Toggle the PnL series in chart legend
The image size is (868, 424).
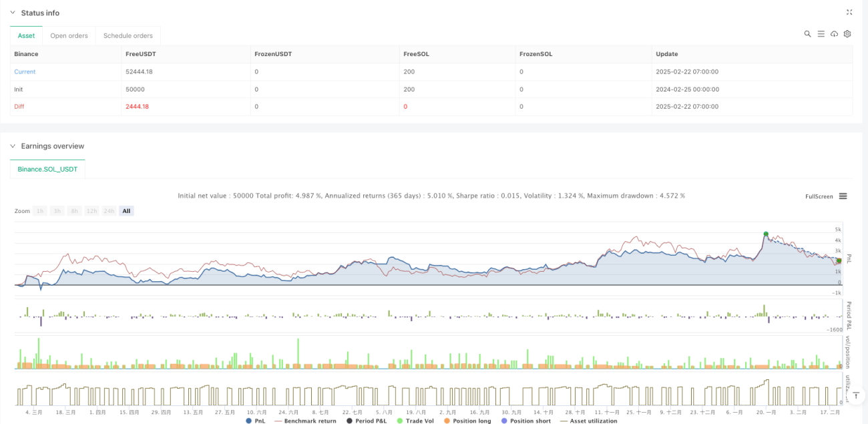(257, 421)
